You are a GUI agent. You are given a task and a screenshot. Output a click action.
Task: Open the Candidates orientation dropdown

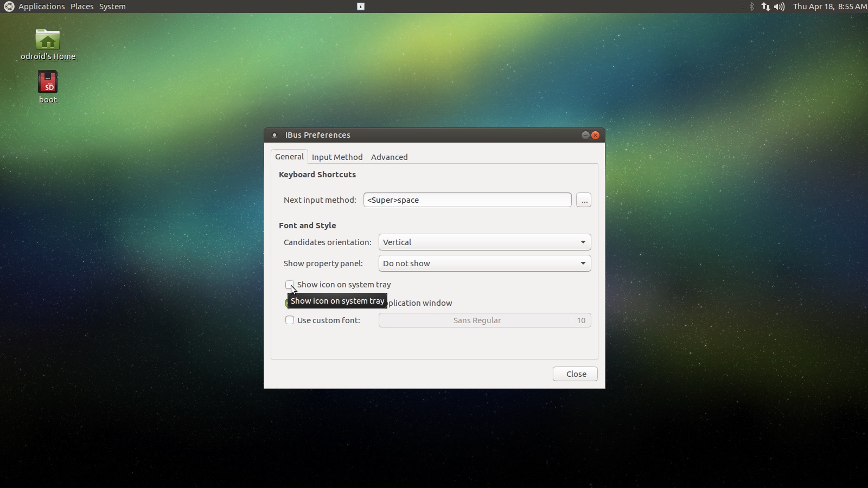coord(484,242)
